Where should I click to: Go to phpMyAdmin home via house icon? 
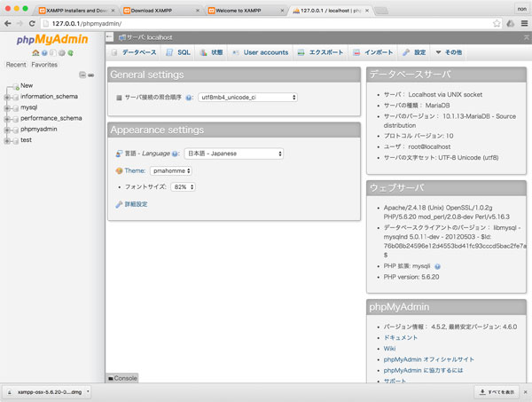(x=35, y=53)
